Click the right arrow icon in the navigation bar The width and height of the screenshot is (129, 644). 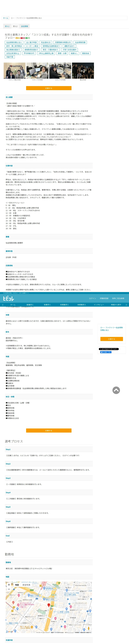click(126, 305)
